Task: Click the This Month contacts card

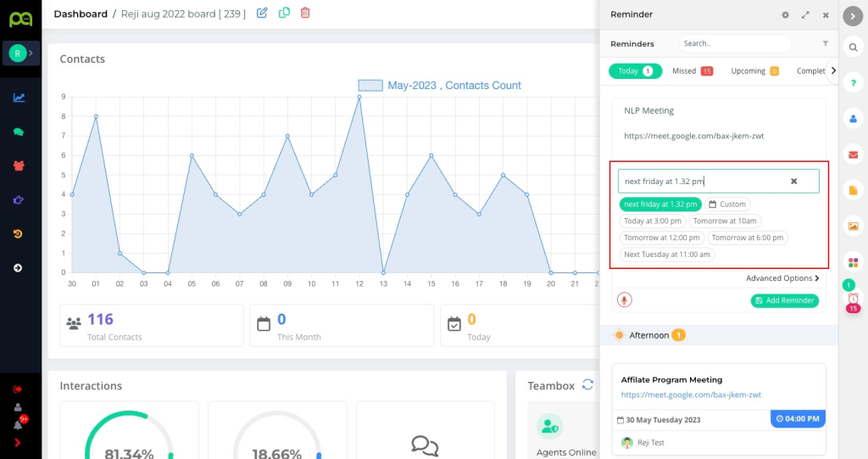Action: tap(342, 326)
